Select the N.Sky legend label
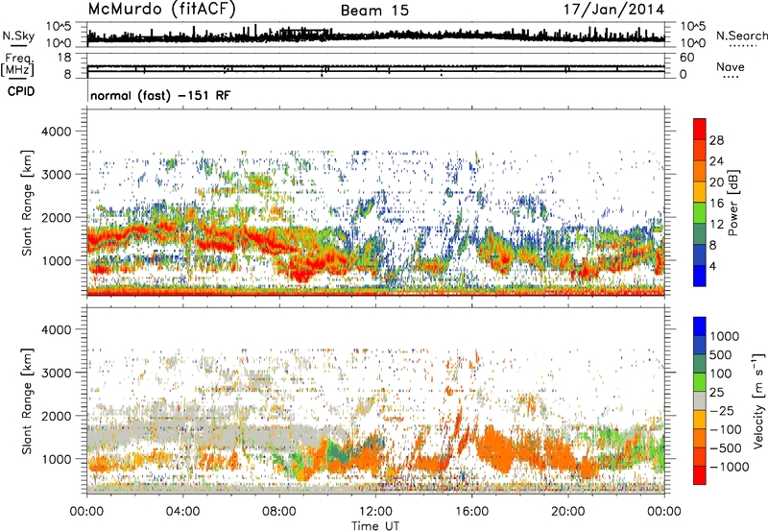Image resolution: width=768 pixels, height=532 pixels. 18,36
